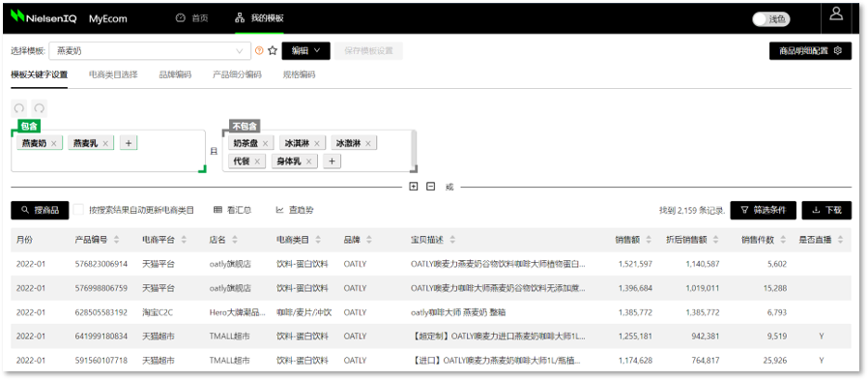This screenshot has height=380, width=868.
Task: Sort by 产品编号 column
Action: (116, 240)
